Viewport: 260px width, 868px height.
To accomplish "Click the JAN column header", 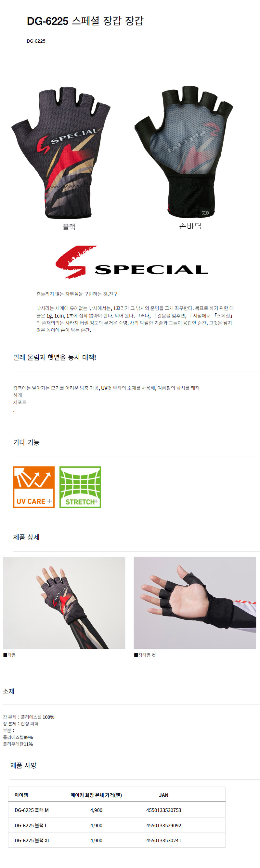I will 163,795.
